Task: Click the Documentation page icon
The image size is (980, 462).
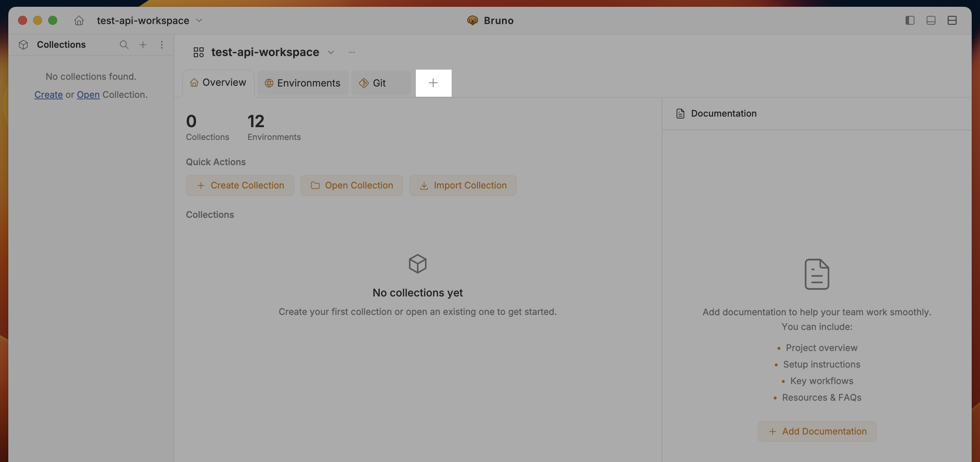Action: [x=680, y=113]
